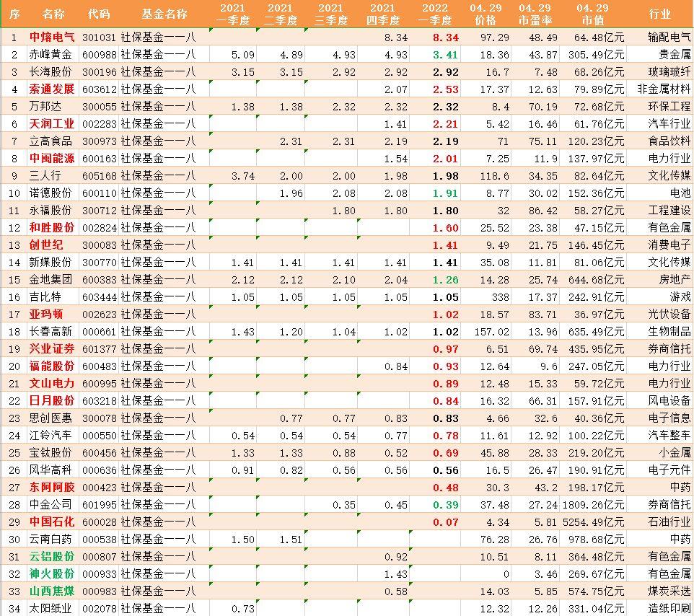Click the 8.34 red value for 中熔电气
694x616 pixels.
coord(446,38)
